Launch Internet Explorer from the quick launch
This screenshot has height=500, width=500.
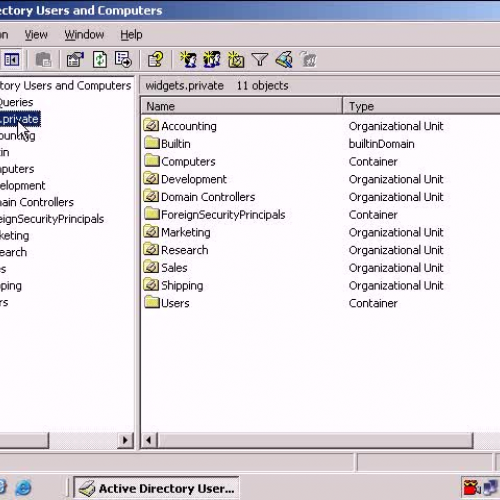pos(23,488)
